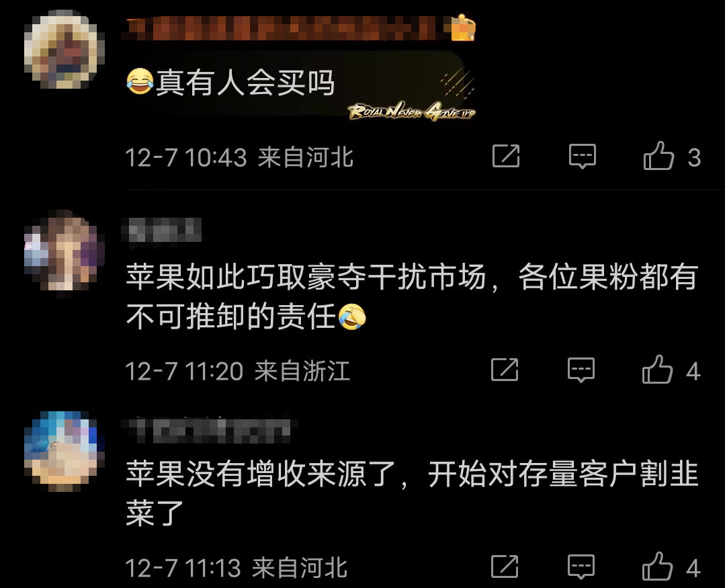
Task: Tap the comment text '苹果如此巧取豪夺干扰市场'
Action: click(x=306, y=278)
